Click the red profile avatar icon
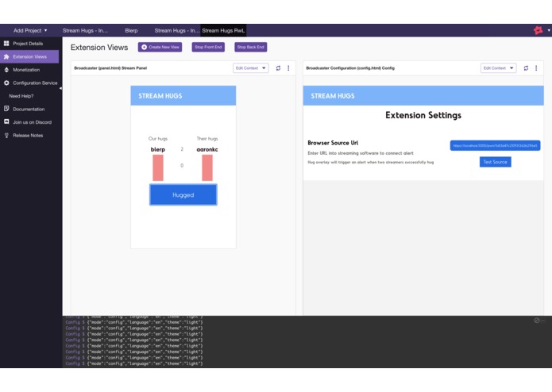Image resolution: width=552 pixels, height=392 pixels. click(538, 31)
